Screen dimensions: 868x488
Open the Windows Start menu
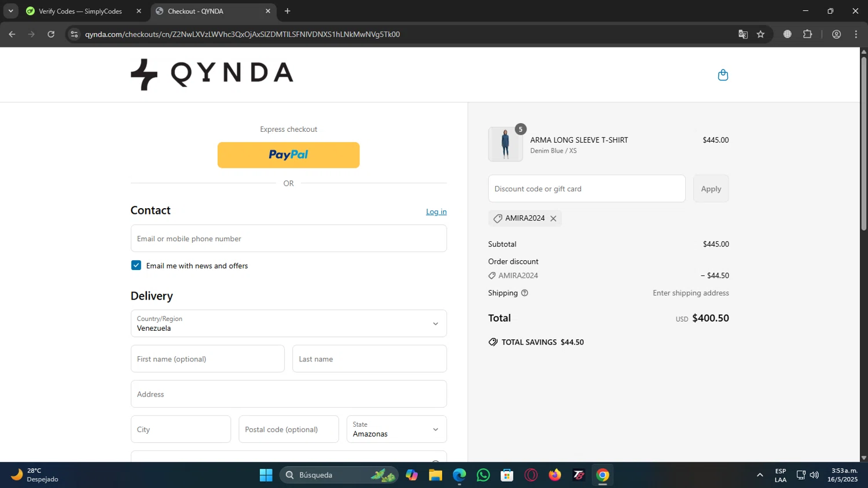[266, 475]
